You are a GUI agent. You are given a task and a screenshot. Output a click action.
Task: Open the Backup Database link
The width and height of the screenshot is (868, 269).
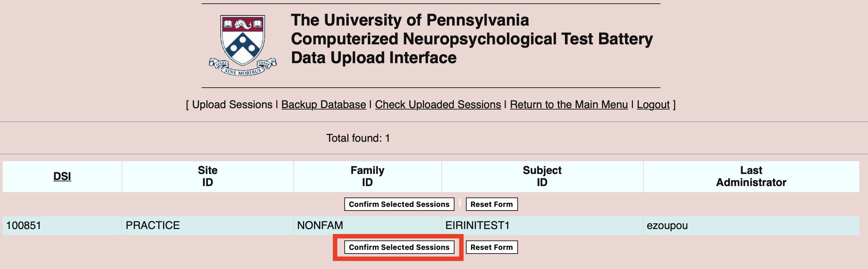click(323, 105)
